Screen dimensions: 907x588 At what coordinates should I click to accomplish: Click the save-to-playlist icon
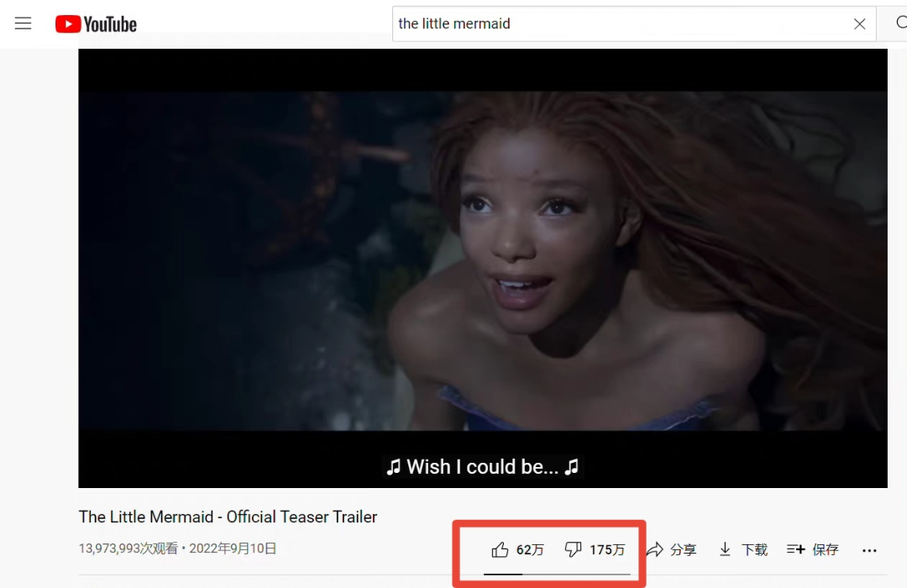point(796,549)
